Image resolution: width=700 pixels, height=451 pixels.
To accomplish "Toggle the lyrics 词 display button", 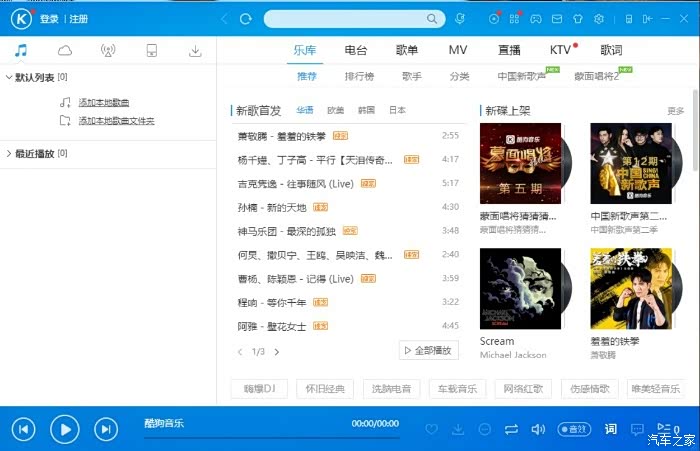I will 610,429.
